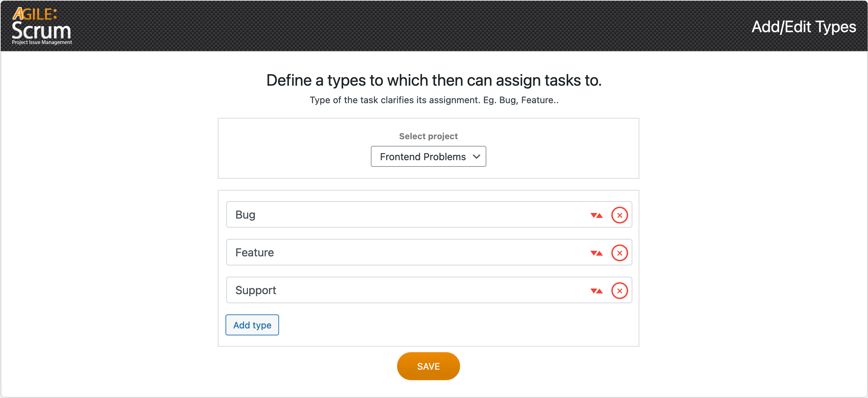Screen dimensions: 868x398
Task: Click the reorder arrows next to Support
Action: 596,290
